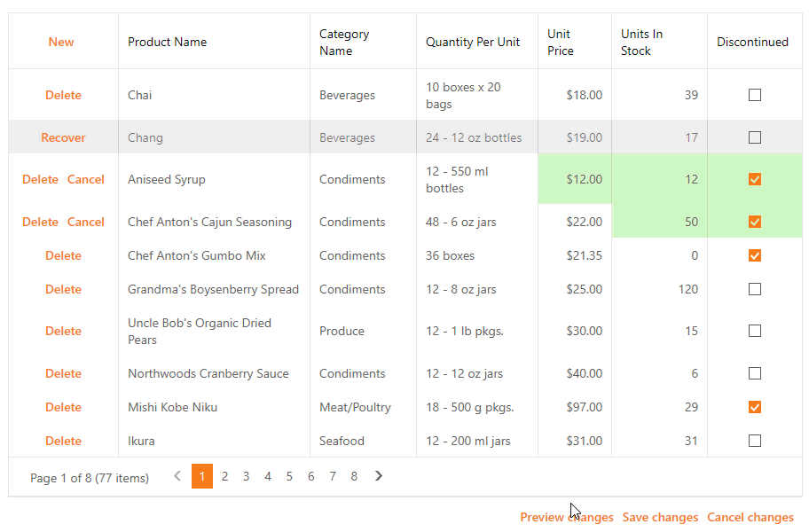Viewport: 809px width, 532px height.
Task: Toggle Discontinued checkbox for Chang
Action: pyautogui.click(x=754, y=137)
